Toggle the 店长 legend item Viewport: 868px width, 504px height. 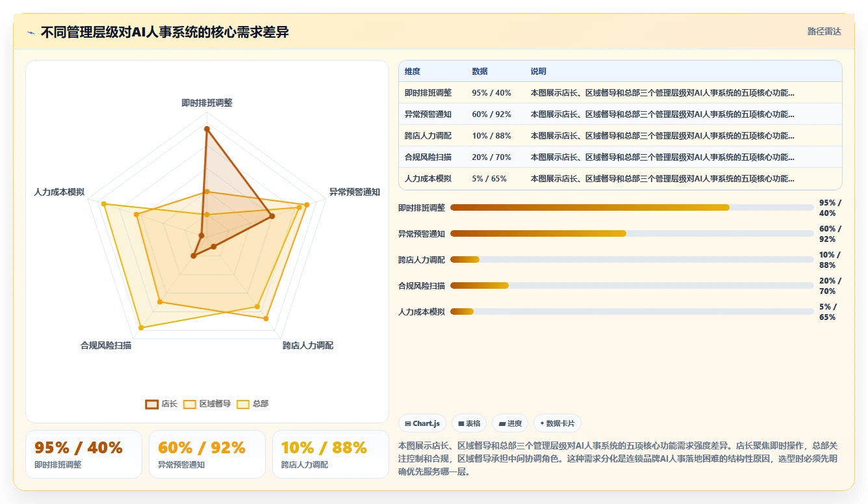point(161,404)
